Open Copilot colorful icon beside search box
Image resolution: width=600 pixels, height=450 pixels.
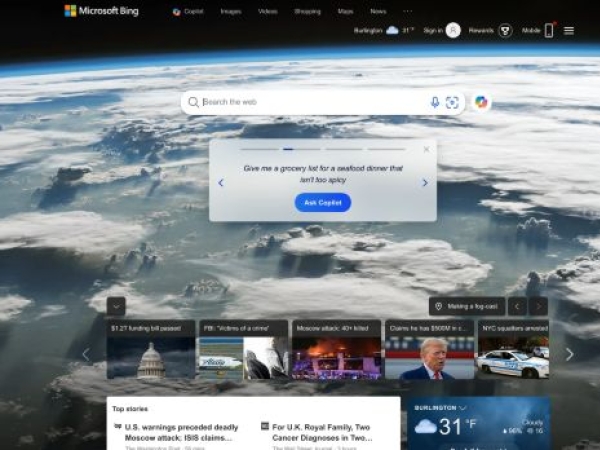coord(481,102)
